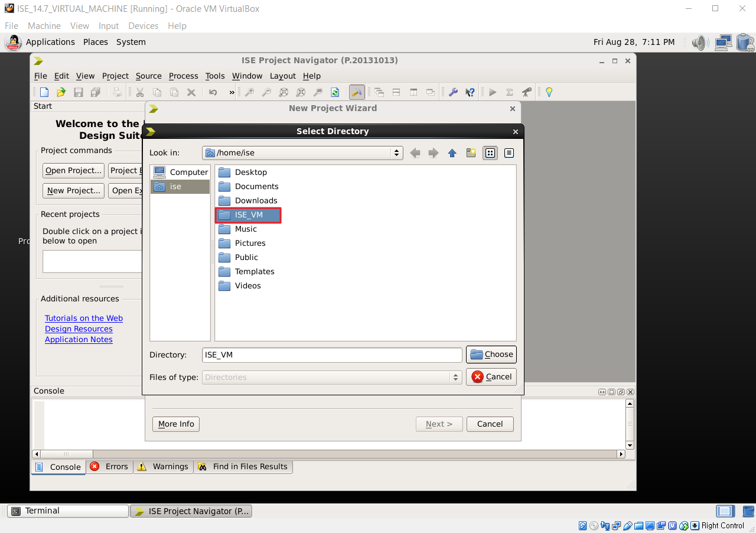Open the Layout menu

tap(283, 76)
